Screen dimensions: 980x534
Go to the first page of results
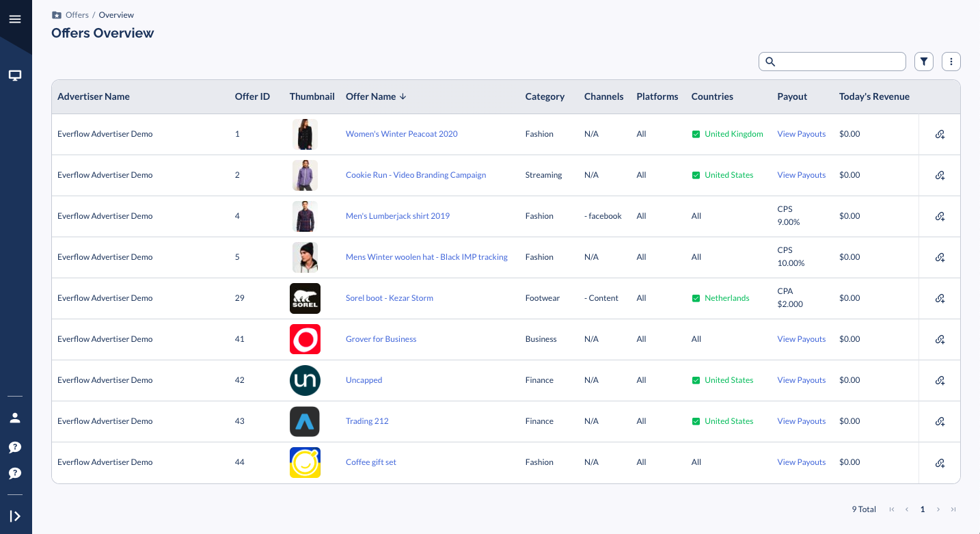click(892, 509)
